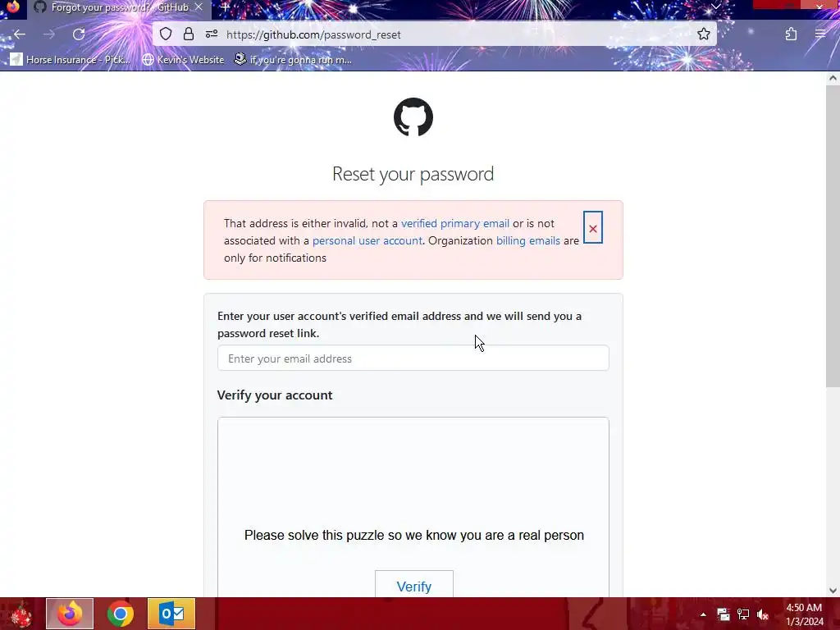Unmute sound via the tray speaker icon
The width and height of the screenshot is (840, 630).
pyautogui.click(x=763, y=614)
